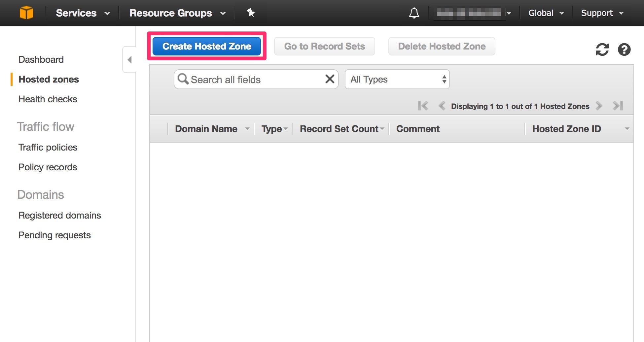Open Dashboard in the sidebar
The image size is (644, 342).
[41, 59]
